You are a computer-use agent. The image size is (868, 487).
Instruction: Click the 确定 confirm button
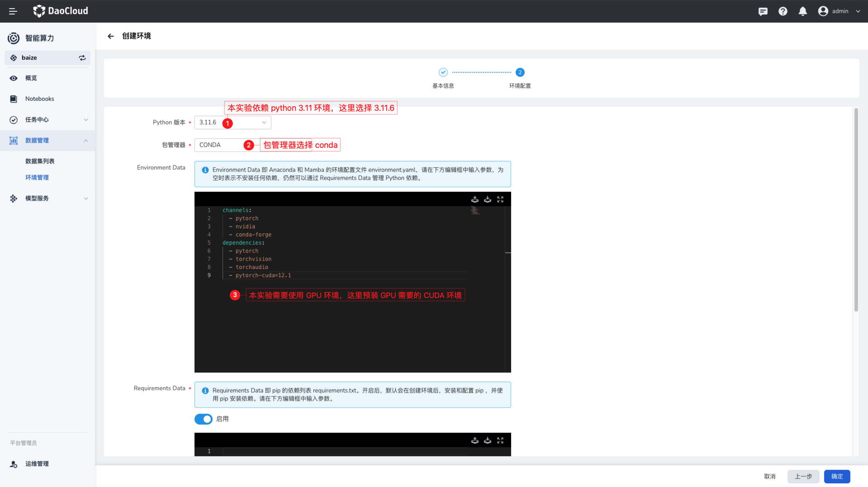836,476
